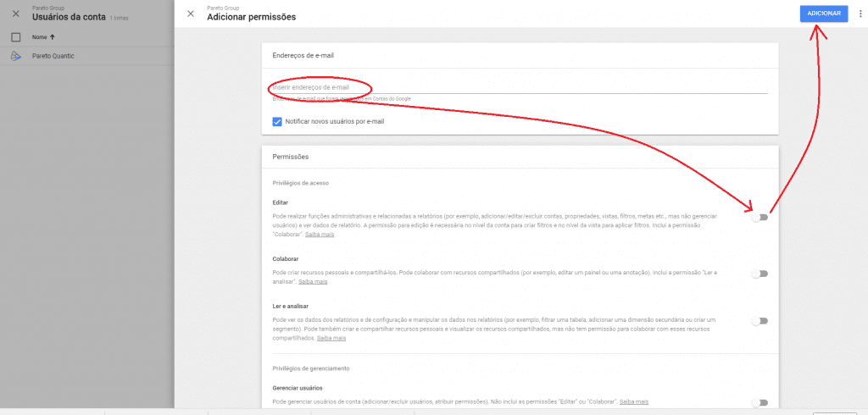
Task: Click the Nome column header
Action: pos(39,37)
